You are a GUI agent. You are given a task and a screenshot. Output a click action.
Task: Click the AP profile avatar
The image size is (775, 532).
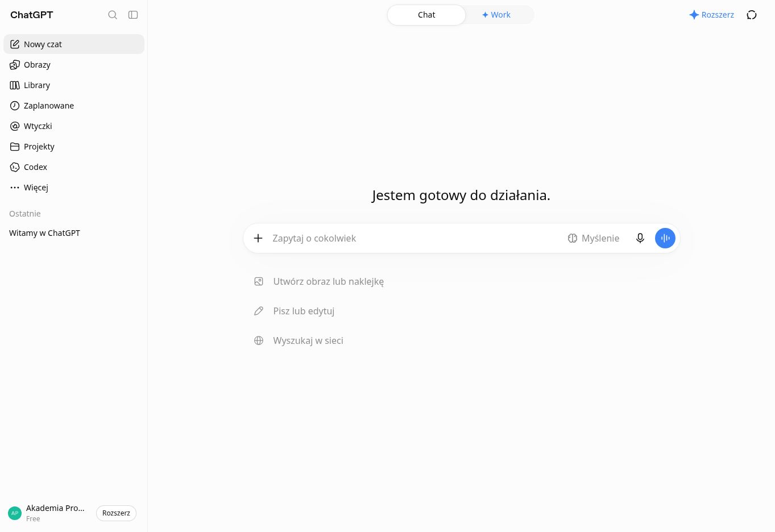(x=15, y=513)
